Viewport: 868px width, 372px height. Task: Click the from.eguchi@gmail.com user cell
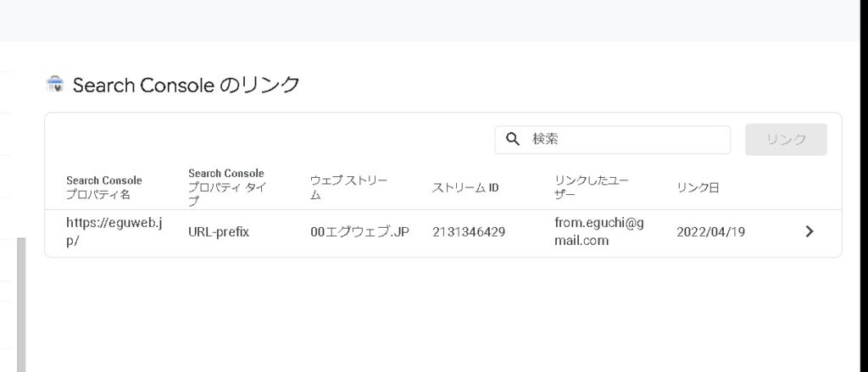pos(598,231)
